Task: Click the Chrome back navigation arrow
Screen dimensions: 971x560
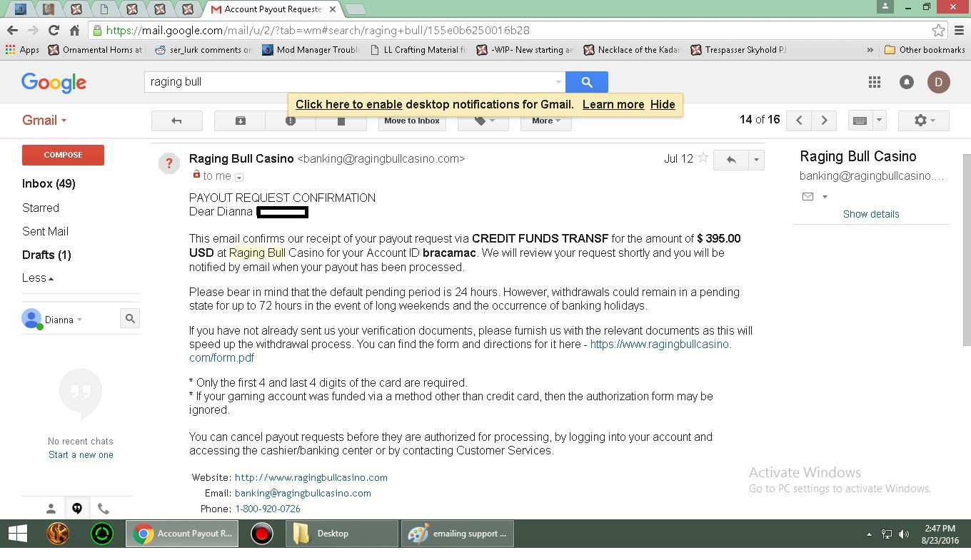Action: (12, 30)
